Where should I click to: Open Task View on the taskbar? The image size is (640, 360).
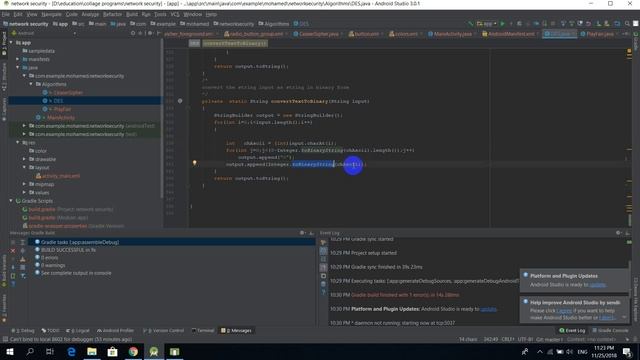pos(50,351)
